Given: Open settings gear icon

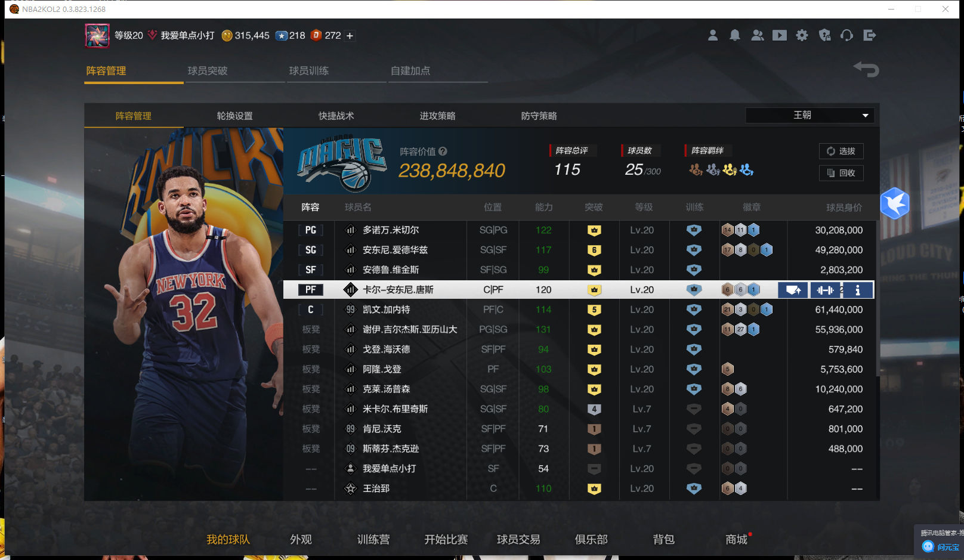Looking at the screenshot, I should (x=802, y=36).
